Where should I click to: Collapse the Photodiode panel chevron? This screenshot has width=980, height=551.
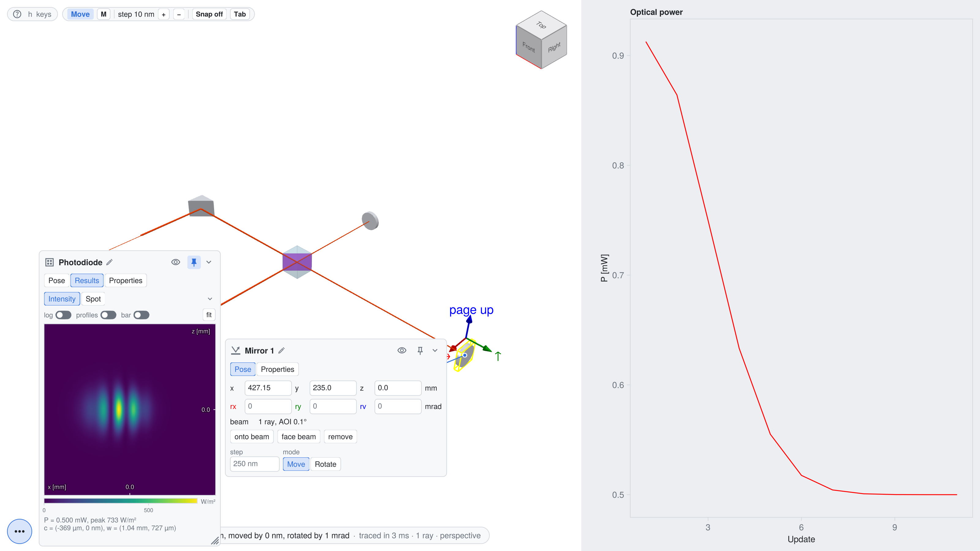click(209, 262)
